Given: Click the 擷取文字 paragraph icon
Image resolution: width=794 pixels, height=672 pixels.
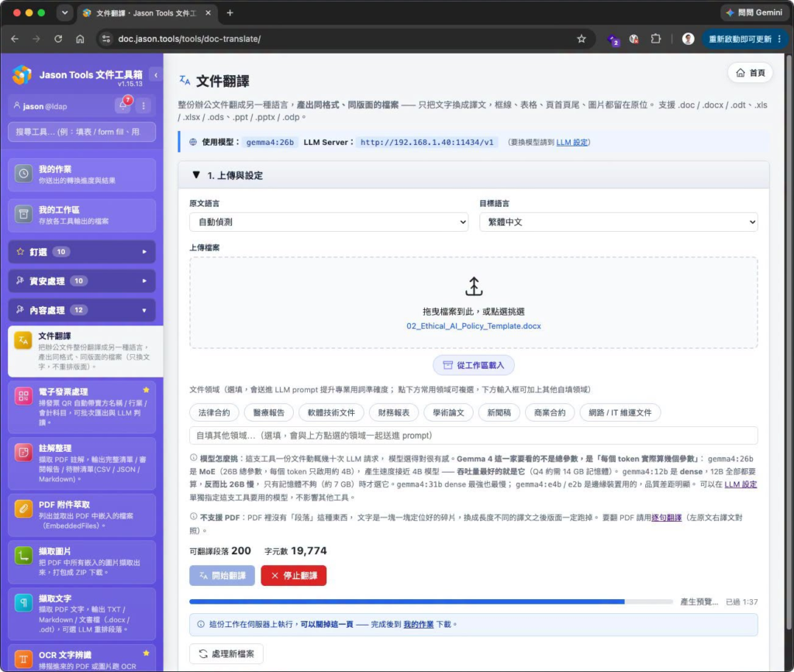Looking at the screenshot, I should 23,603.
